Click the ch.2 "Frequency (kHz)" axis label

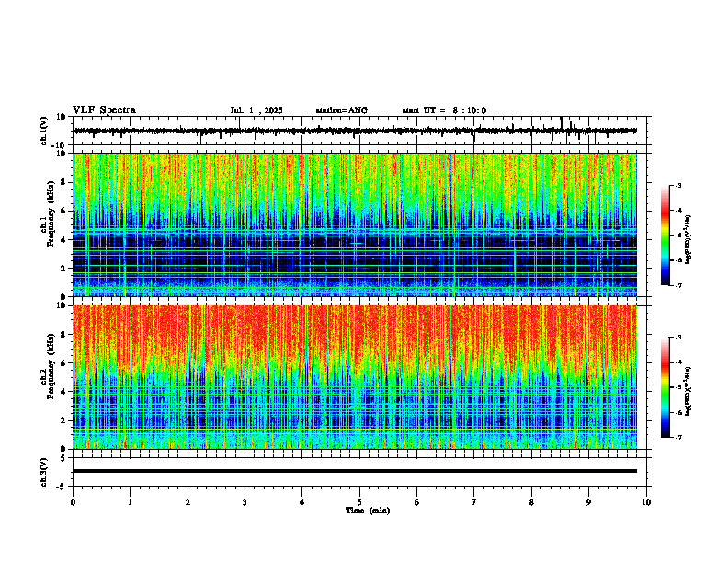click(51, 366)
